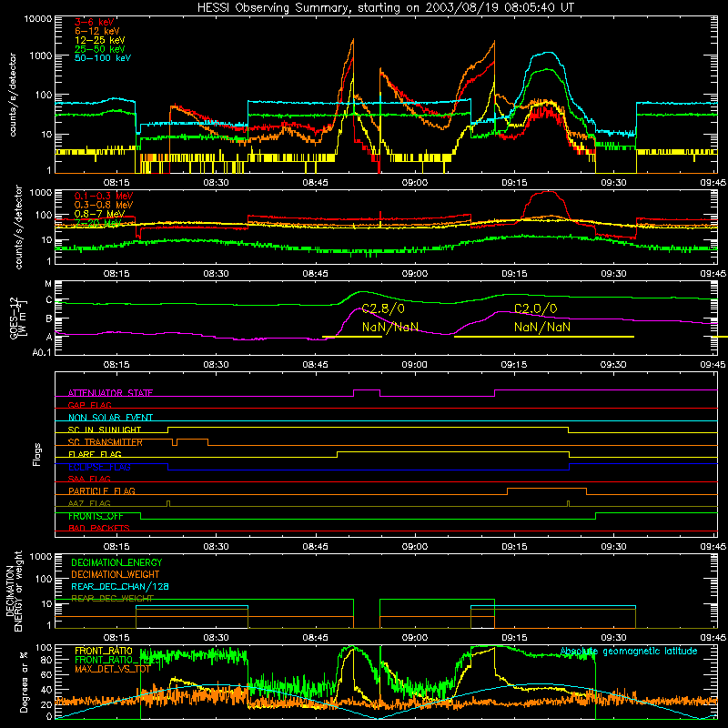Click the 'NaN/NaN' text under C2.8/0
Viewport: 728px width, 728px height.
390,328
